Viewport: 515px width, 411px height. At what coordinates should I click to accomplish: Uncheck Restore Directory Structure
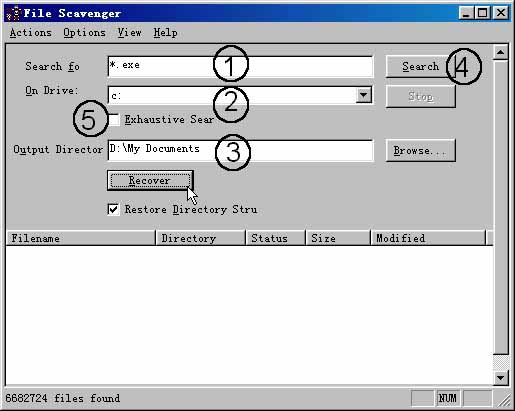tap(114, 209)
